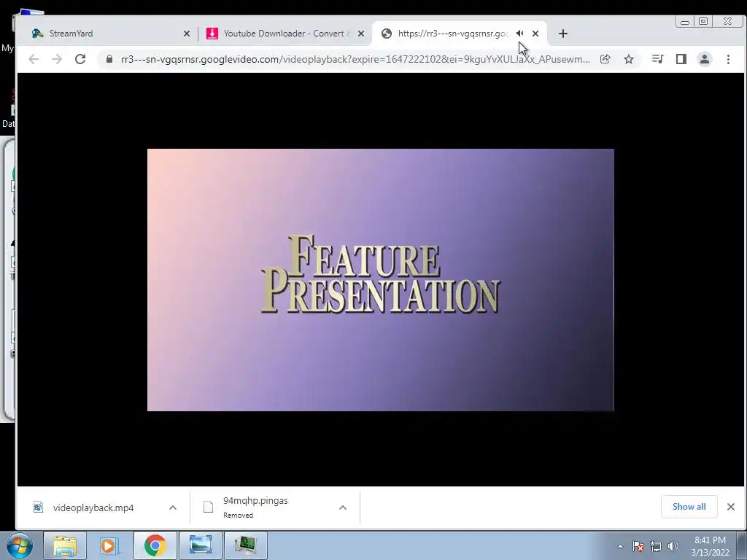Show all downloads
747x560 pixels.
[x=689, y=507]
